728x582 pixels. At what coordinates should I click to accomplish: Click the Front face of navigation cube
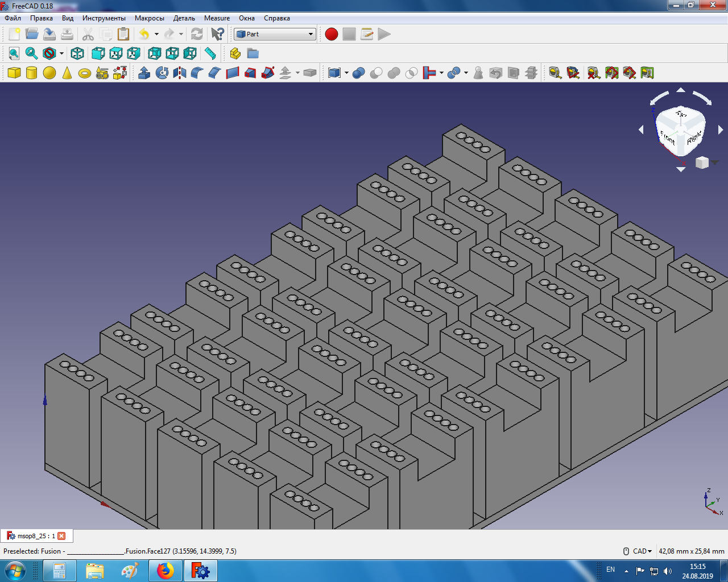[x=668, y=137]
